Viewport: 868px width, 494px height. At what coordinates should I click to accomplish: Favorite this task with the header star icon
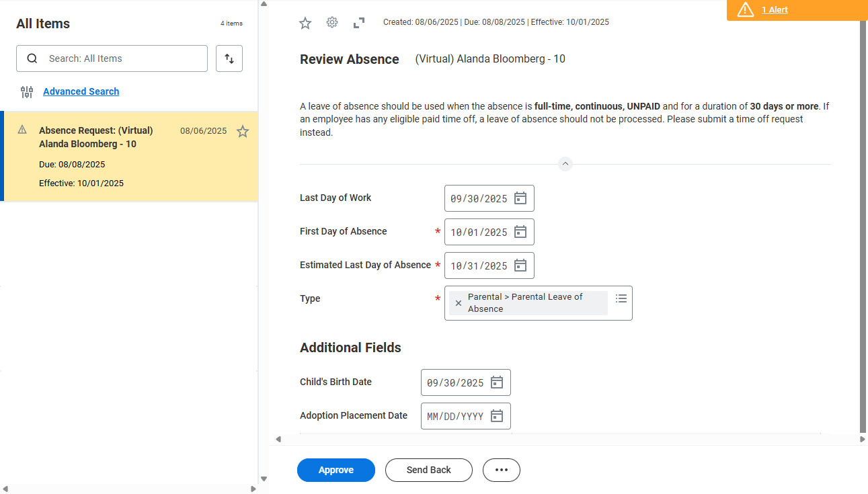tap(305, 24)
